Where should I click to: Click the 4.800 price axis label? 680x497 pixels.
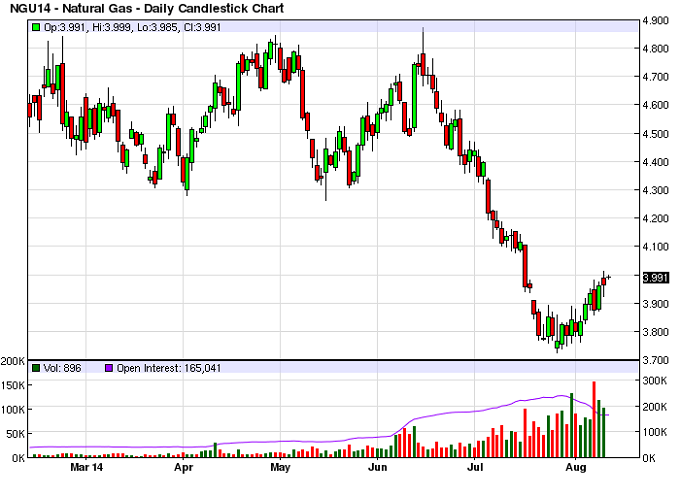[655, 49]
